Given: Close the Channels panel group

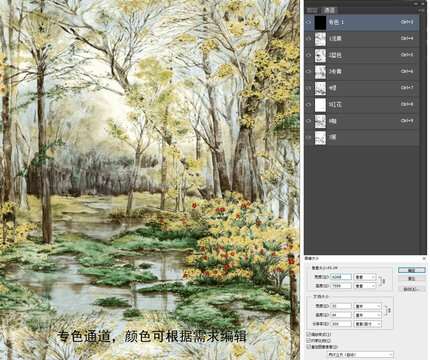Looking at the screenshot, I should point(423,3).
